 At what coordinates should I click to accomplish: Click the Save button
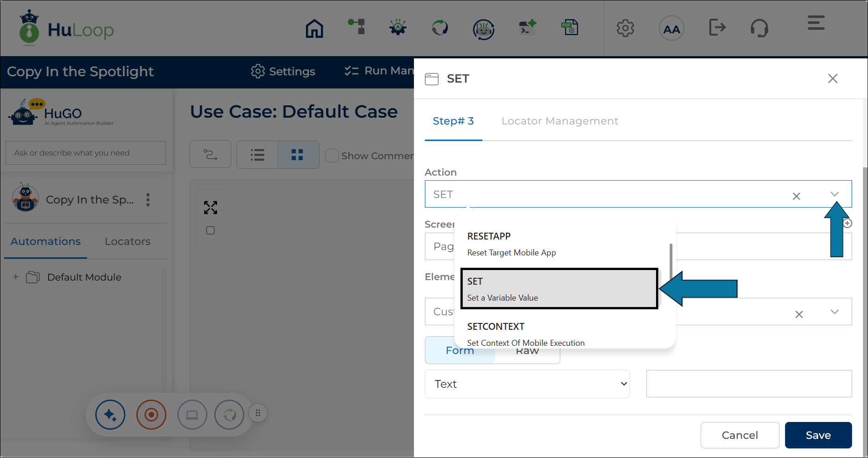click(818, 435)
